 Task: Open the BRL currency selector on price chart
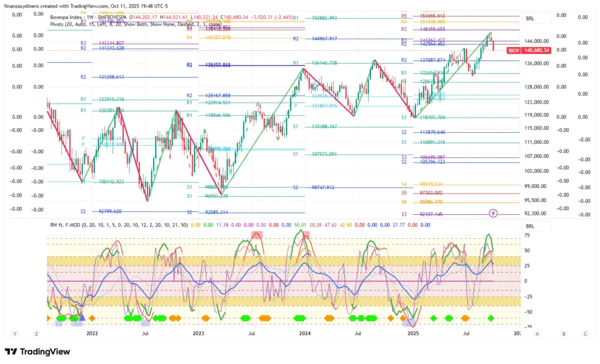530,19
